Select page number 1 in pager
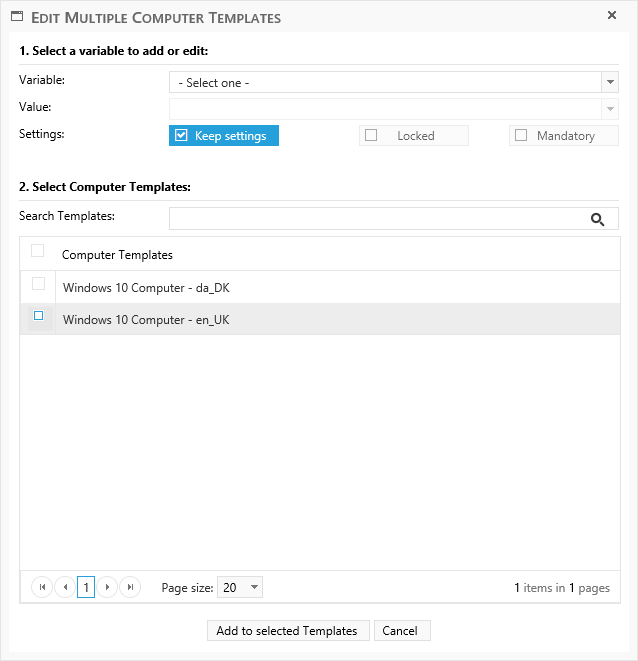 [86, 588]
